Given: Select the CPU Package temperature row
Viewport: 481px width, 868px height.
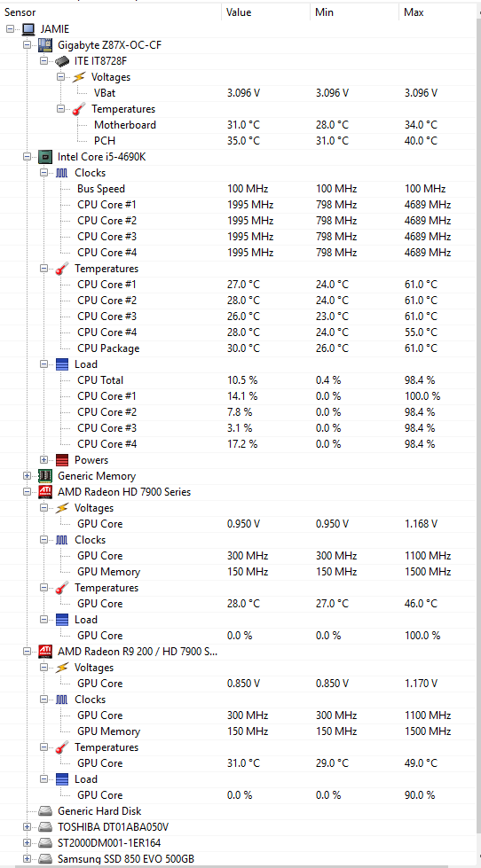Looking at the screenshot, I should [x=240, y=348].
